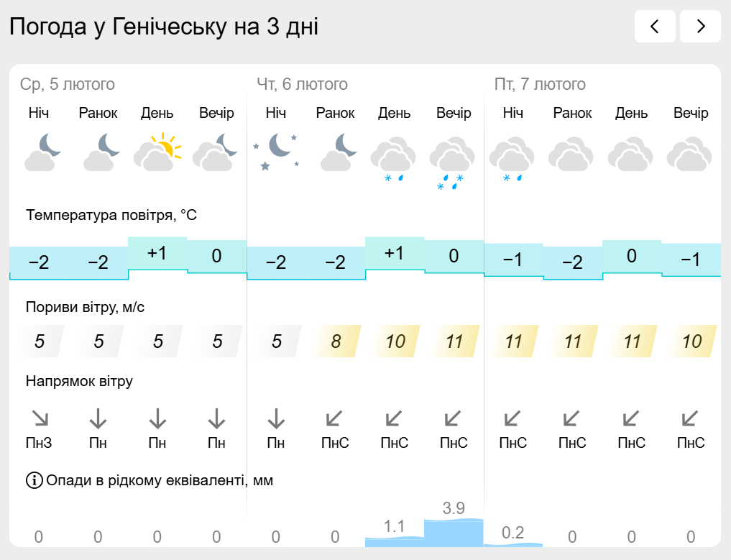The height and width of the screenshot is (560, 731).
Task: Select the Wednesday night northwest wind arrow
Action: click(39, 418)
